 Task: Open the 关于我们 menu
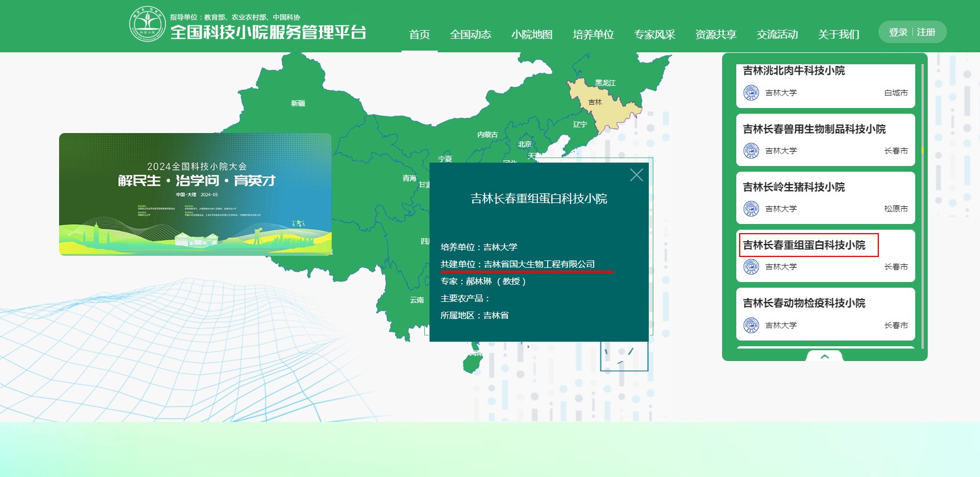coord(839,35)
